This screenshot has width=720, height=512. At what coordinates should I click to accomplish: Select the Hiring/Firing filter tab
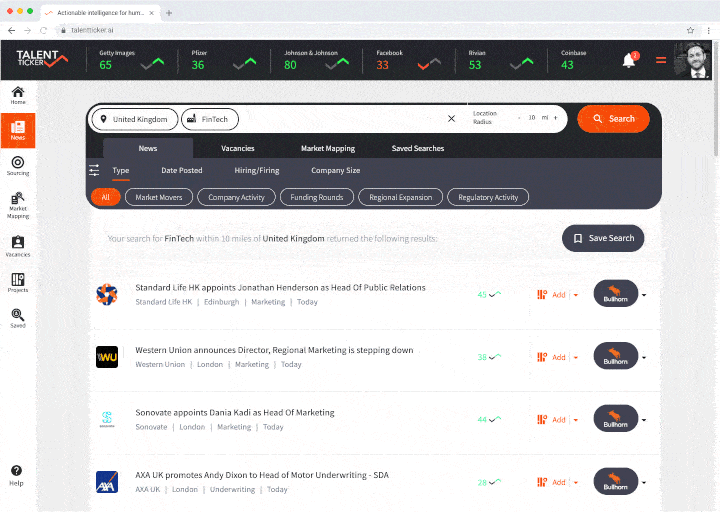pos(257,170)
